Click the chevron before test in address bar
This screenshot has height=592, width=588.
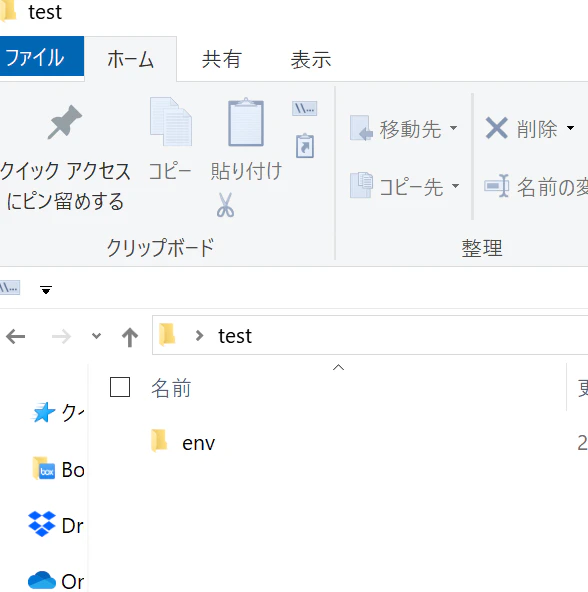coord(199,335)
